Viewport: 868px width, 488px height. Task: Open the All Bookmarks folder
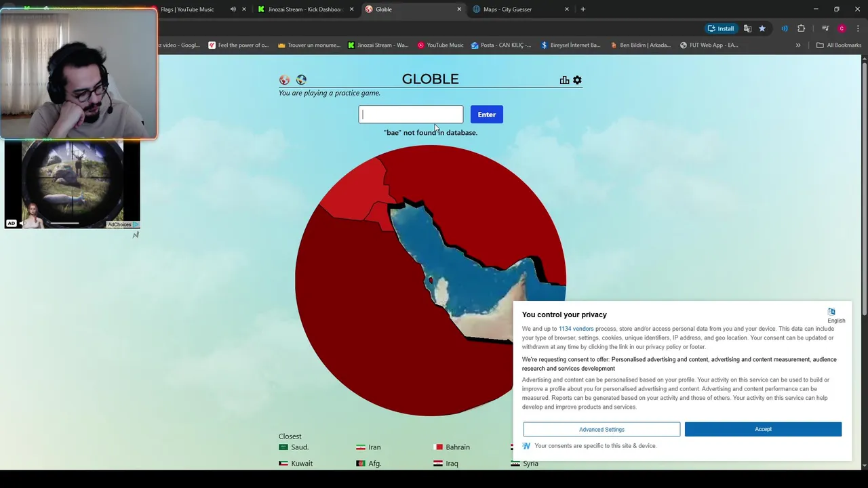coord(839,45)
